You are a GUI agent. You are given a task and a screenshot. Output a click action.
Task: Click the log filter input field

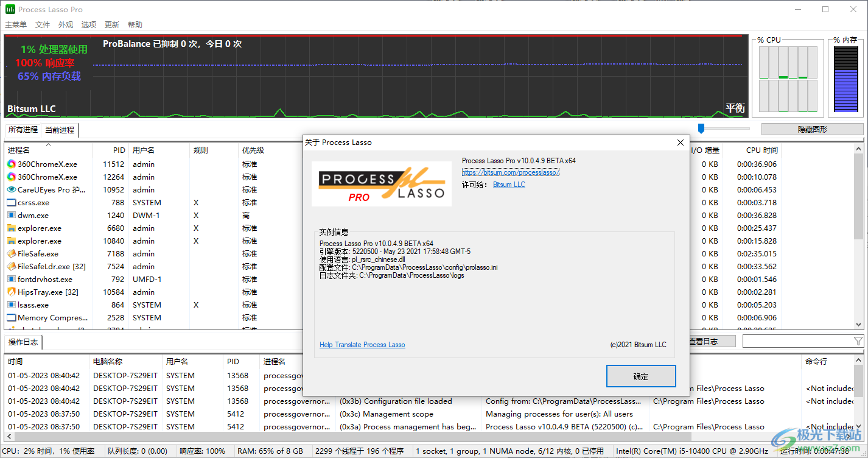[x=797, y=342]
